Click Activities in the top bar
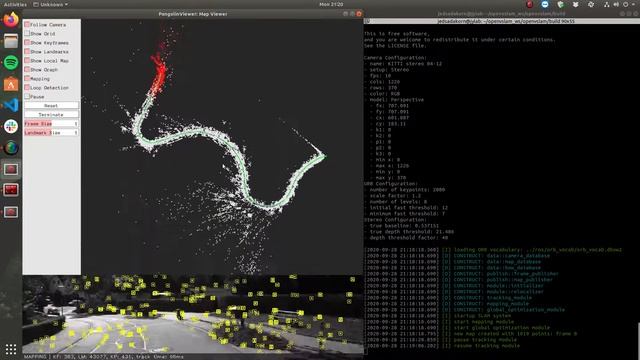The image size is (640, 360). (x=15, y=4)
